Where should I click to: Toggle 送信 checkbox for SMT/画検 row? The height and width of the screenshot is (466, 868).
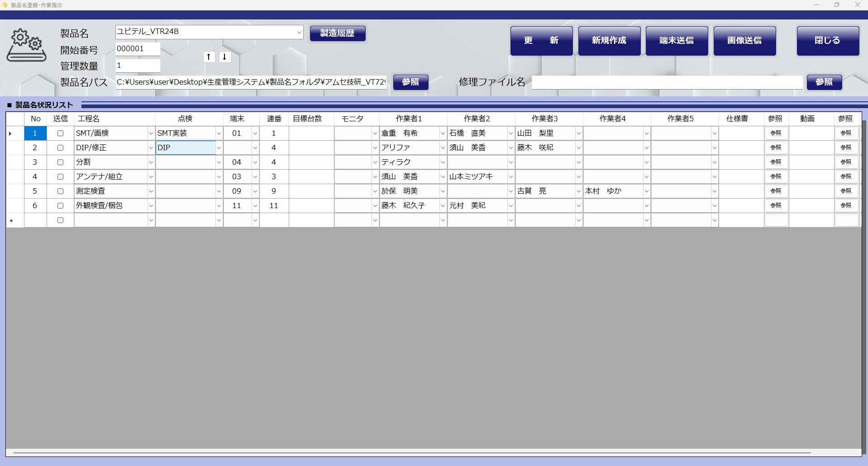coord(60,133)
